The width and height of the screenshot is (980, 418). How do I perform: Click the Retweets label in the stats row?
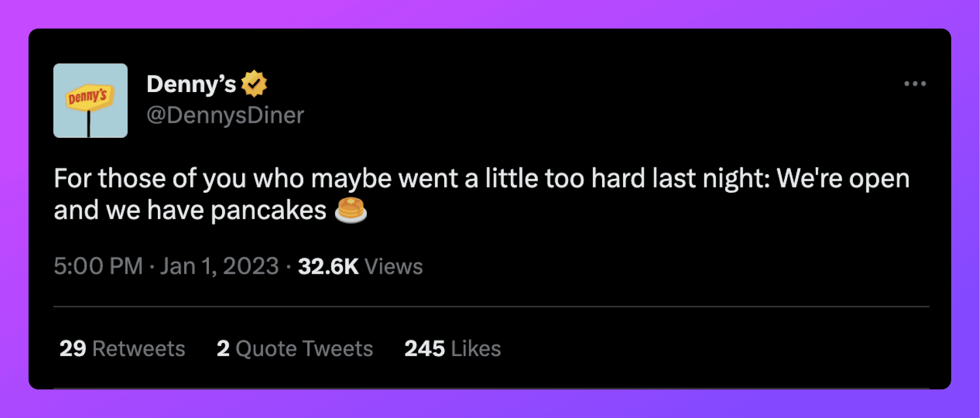tap(138, 348)
